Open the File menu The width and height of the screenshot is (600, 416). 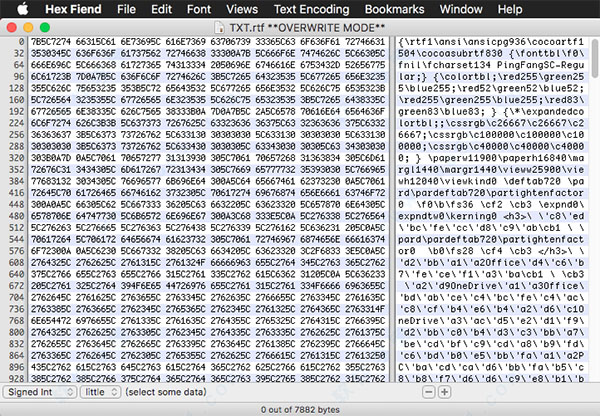click(x=126, y=9)
